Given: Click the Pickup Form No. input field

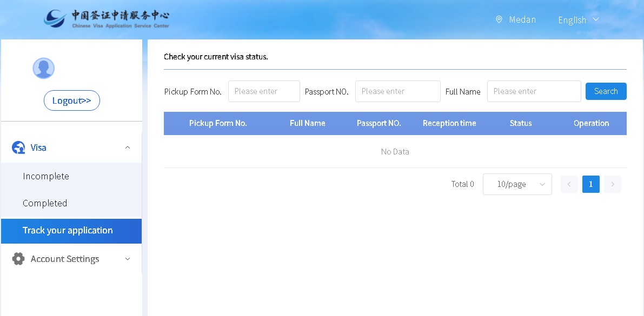Looking at the screenshot, I should tap(264, 91).
